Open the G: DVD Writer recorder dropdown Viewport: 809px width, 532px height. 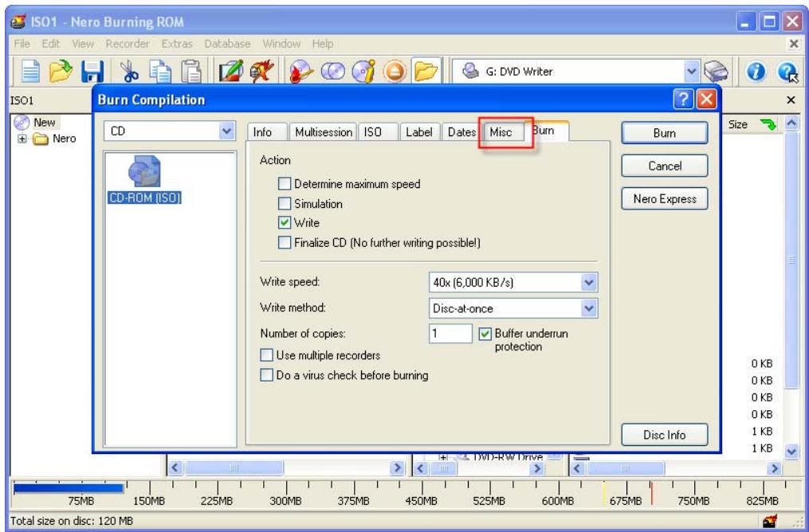(693, 72)
